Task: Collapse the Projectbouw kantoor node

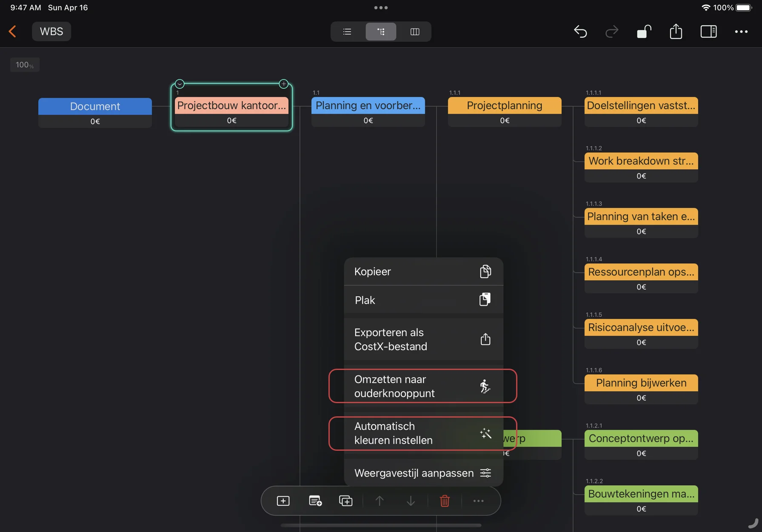Action: (x=180, y=84)
